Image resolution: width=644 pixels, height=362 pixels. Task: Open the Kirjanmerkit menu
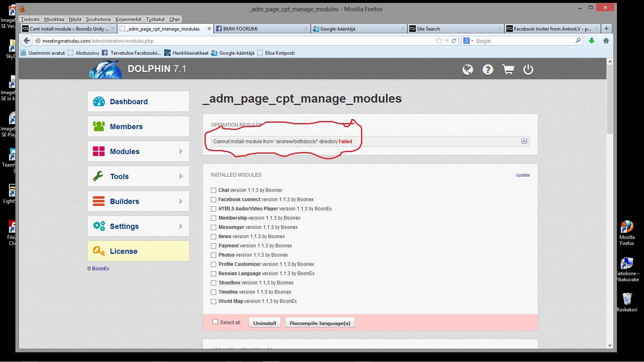pos(128,19)
